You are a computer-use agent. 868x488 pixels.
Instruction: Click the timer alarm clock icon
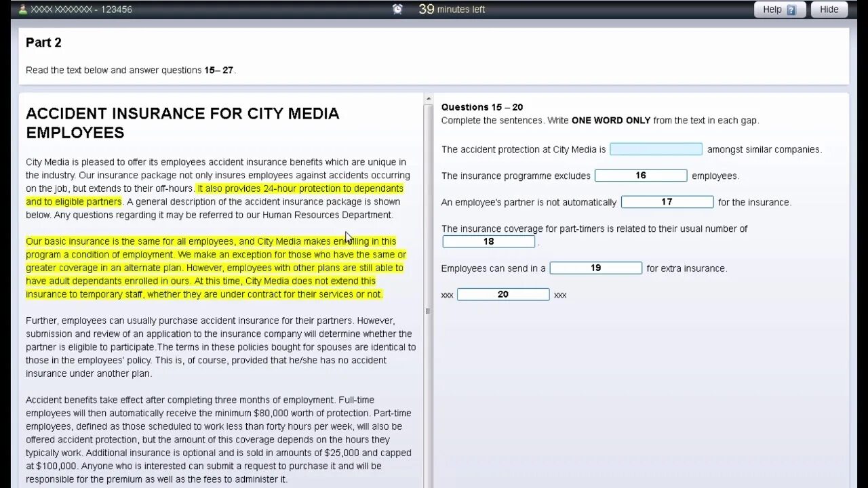397,9
